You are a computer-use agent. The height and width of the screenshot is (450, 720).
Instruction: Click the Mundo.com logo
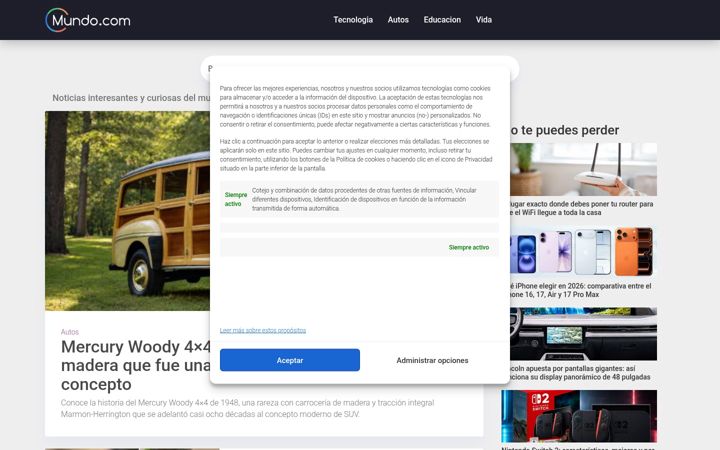pyautogui.click(x=88, y=20)
